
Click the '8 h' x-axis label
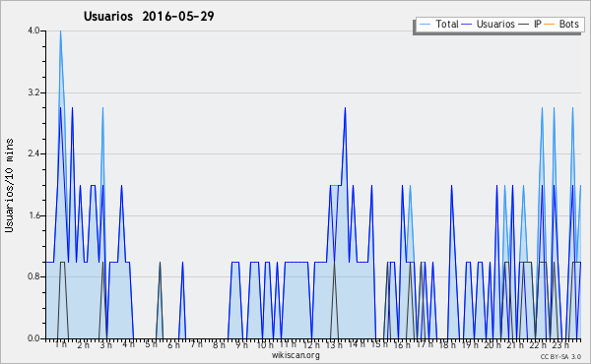tap(219, 344)
